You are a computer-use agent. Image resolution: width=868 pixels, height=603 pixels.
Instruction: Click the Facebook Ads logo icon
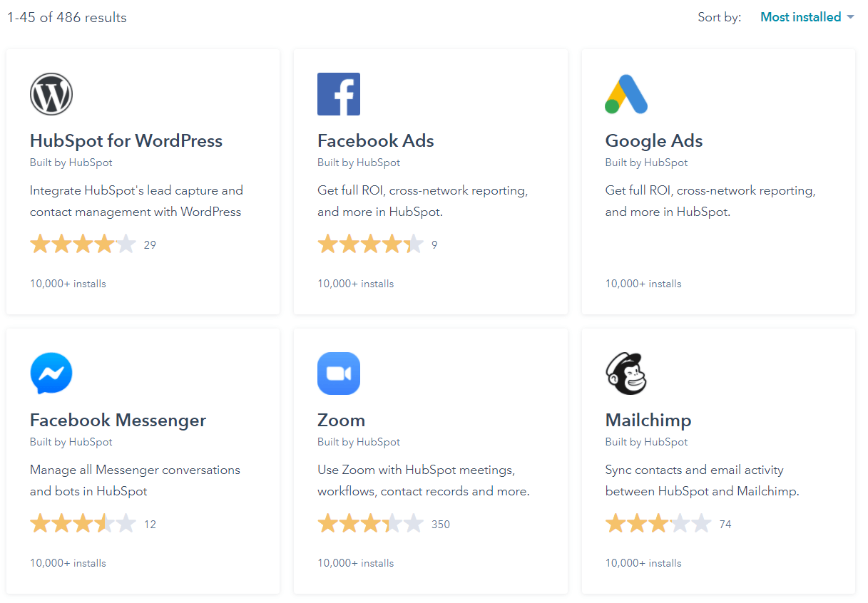pyautogui.click(x=339, y=94)
